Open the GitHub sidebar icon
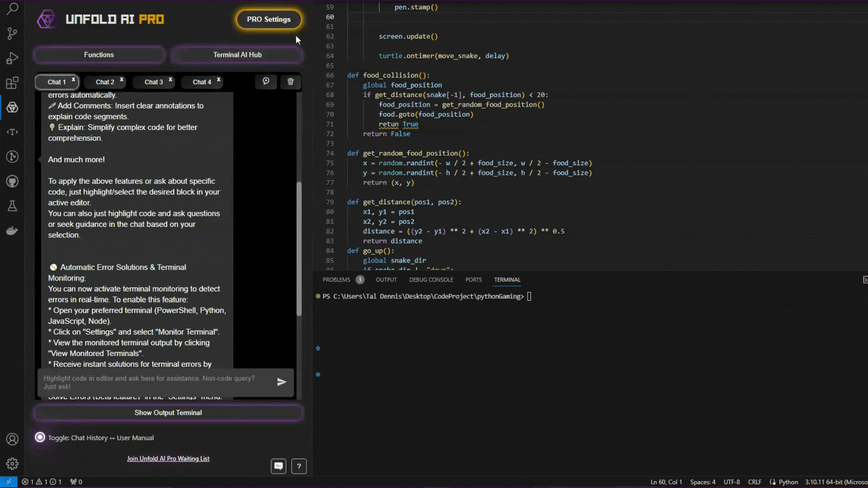This screenshot has width=868, height=488. coord(12,182)
